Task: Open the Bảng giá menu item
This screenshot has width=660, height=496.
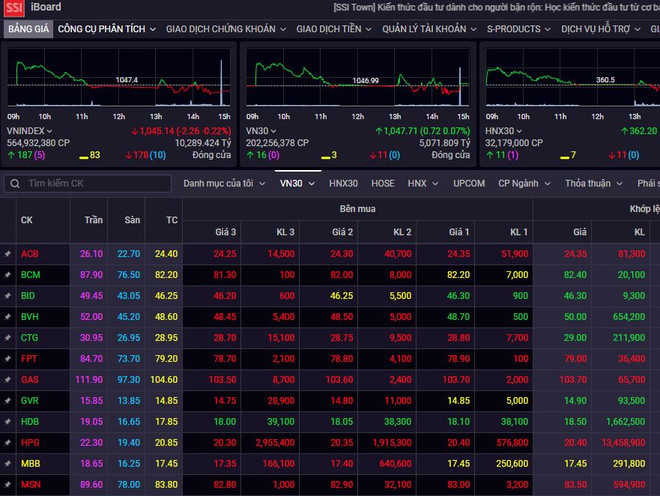Action: pyautogui.click(x=27, y=29)
